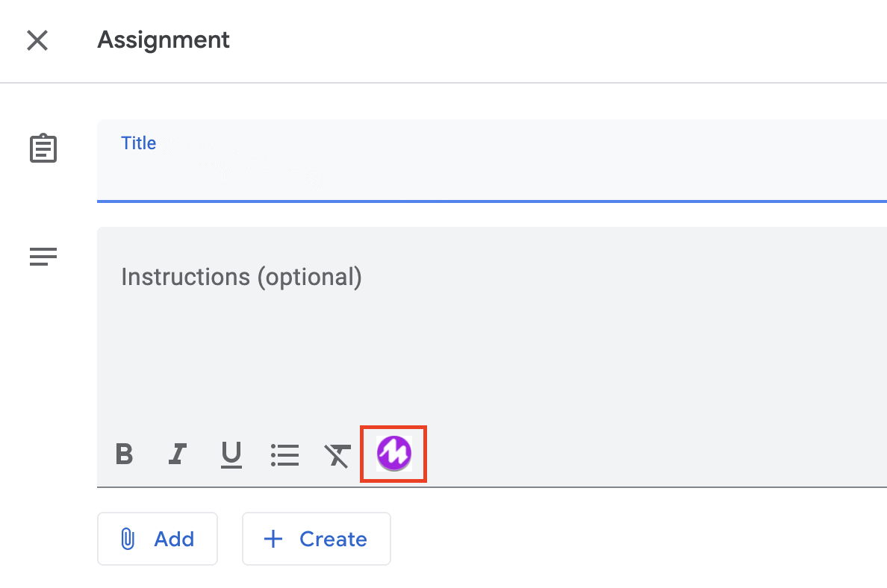
Task: Insert a bulleted list
Action: 285,454
